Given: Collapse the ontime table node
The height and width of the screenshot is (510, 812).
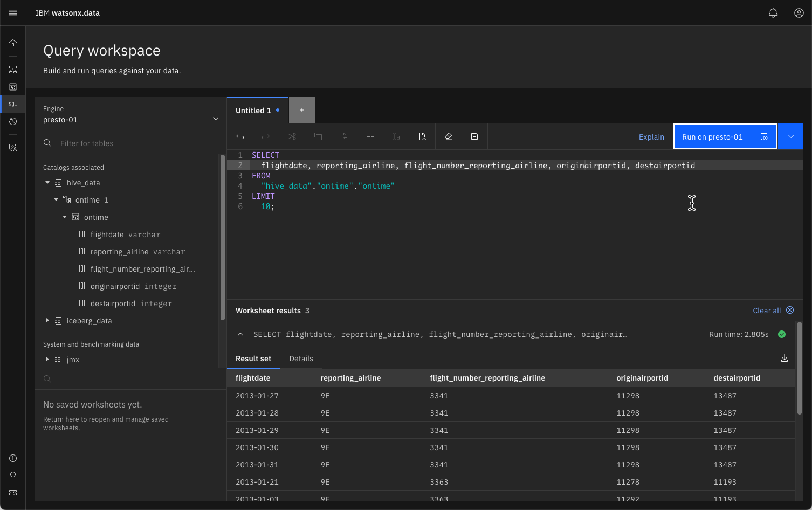Looking at the screenshot, I should [65, 217].
